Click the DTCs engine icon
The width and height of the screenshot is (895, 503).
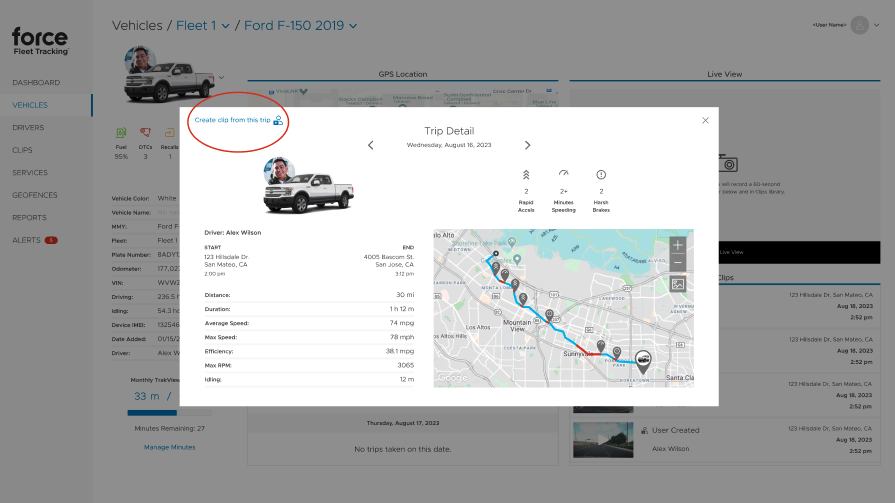pyautogui.click(x=146, y=132)
